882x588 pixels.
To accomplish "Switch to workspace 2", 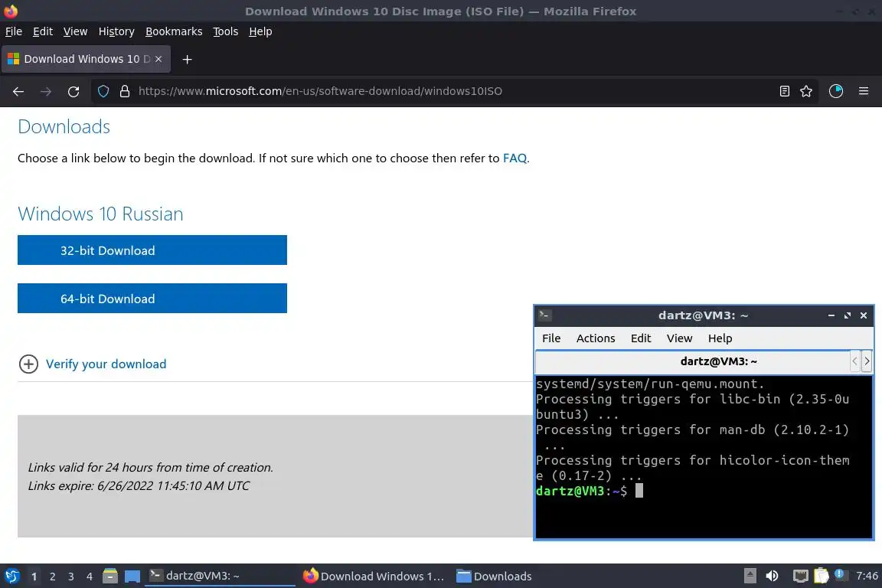I will click(52, 577).
